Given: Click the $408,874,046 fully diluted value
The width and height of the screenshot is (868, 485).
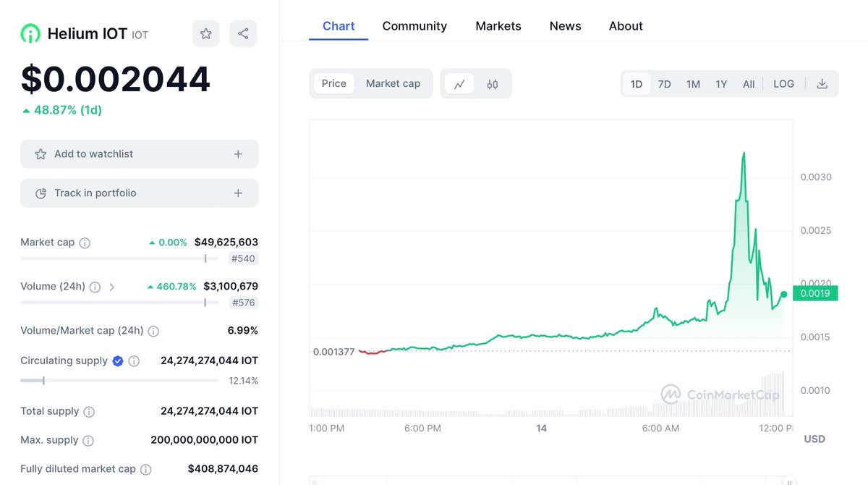Looking at the screenshot, I should [x=223, y=470].
